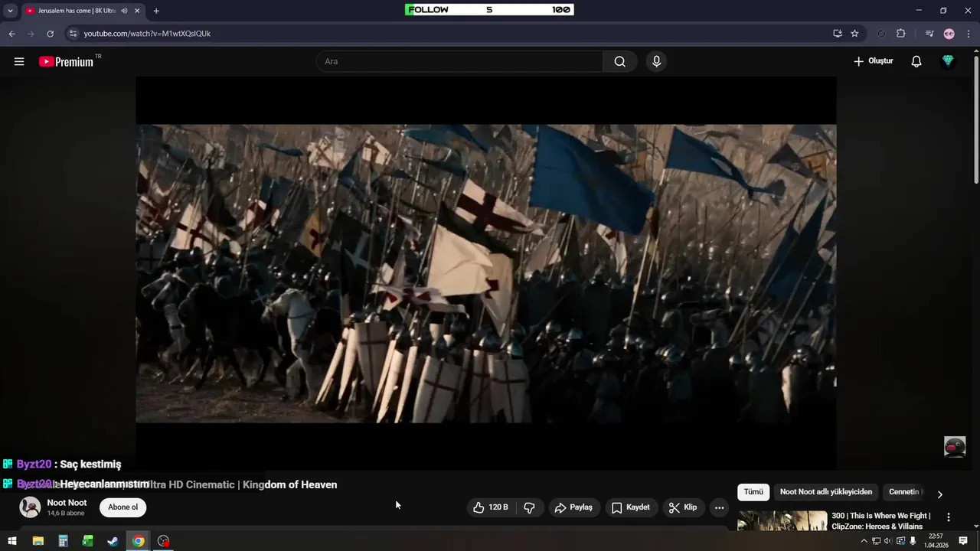Like the video (120 B)
Viewport: 980px width, 551px height.
pos(491,507)
